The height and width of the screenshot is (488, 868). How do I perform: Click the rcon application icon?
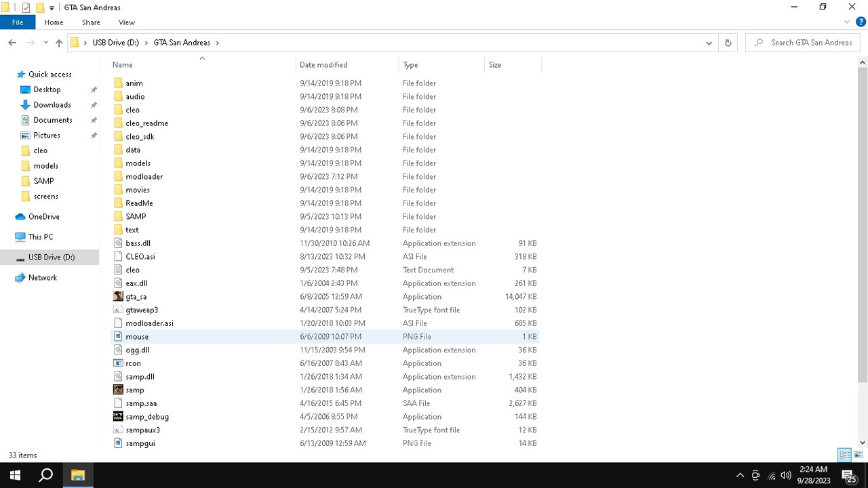point(118,363)
